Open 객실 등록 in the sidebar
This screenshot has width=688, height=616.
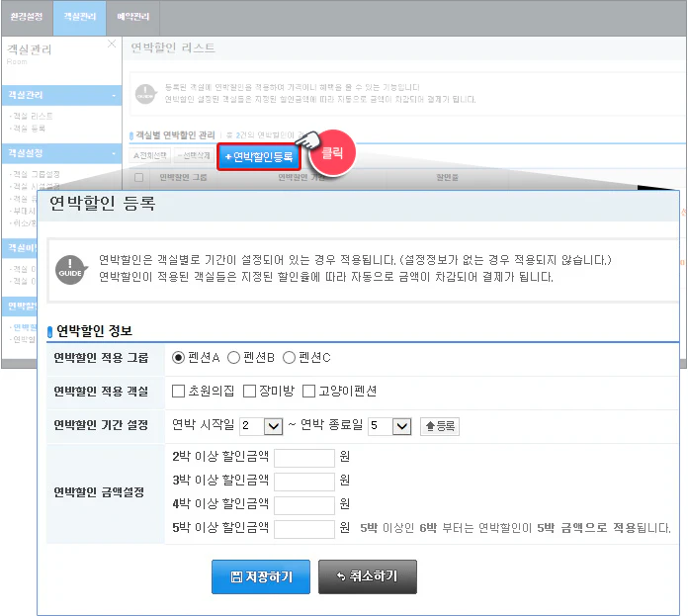29,129
